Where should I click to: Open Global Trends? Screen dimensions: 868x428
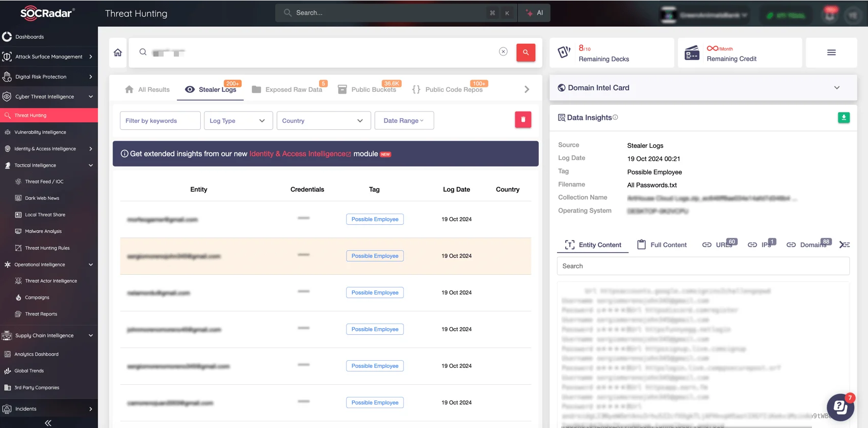coord(29,371)
